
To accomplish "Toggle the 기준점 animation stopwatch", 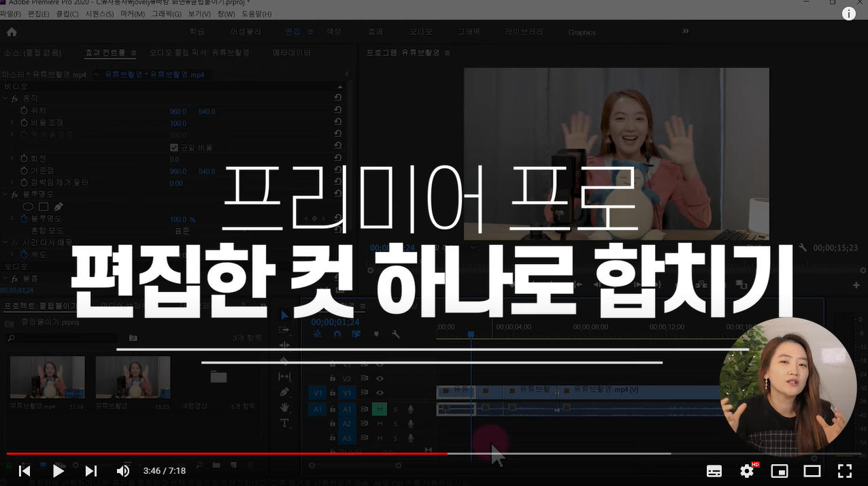I will point(24,171).
